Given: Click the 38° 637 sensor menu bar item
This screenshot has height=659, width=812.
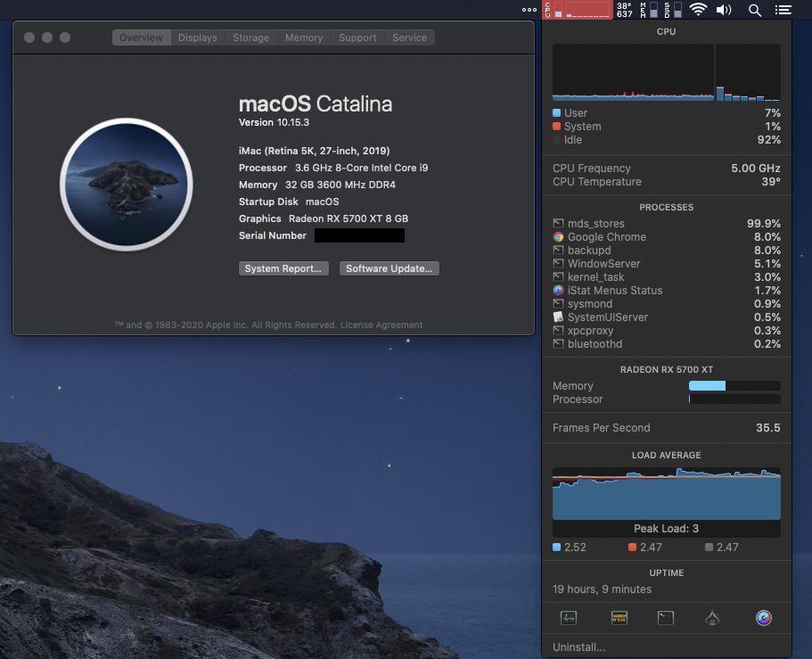Looking at the screenshot, I should pos(625,9).
